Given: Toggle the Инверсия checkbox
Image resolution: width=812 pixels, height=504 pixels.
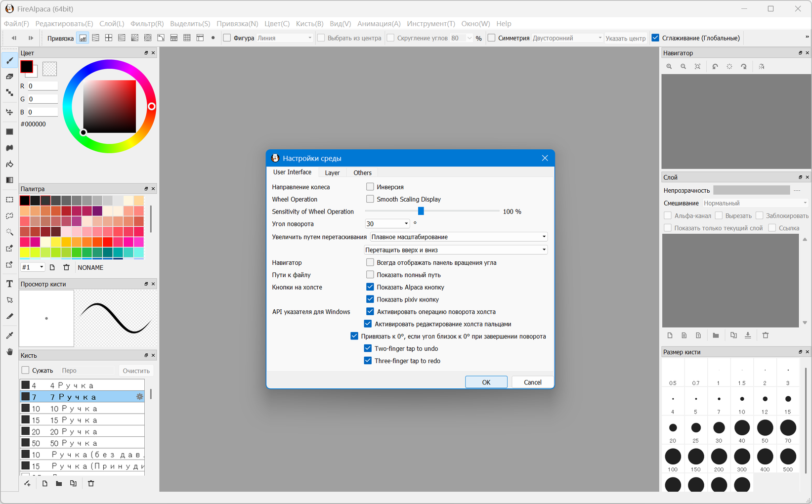Looking at the screenshot, I should point(370,187).
